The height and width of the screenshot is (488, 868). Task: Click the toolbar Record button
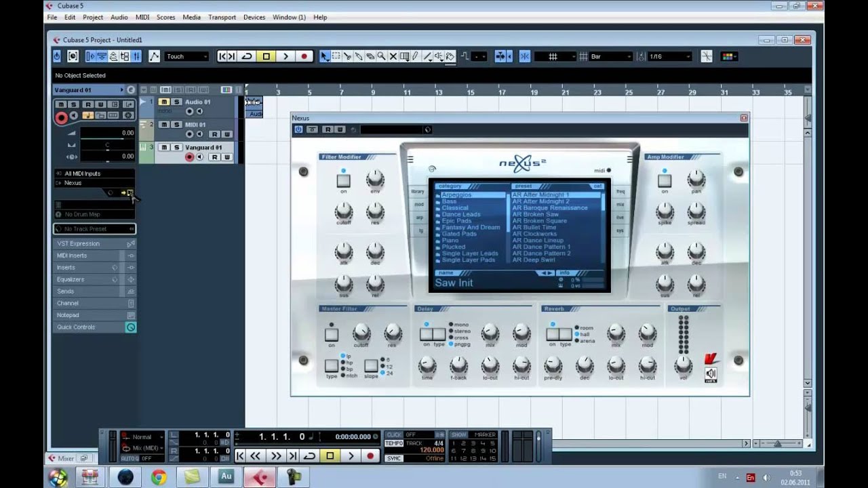point(304,56)
